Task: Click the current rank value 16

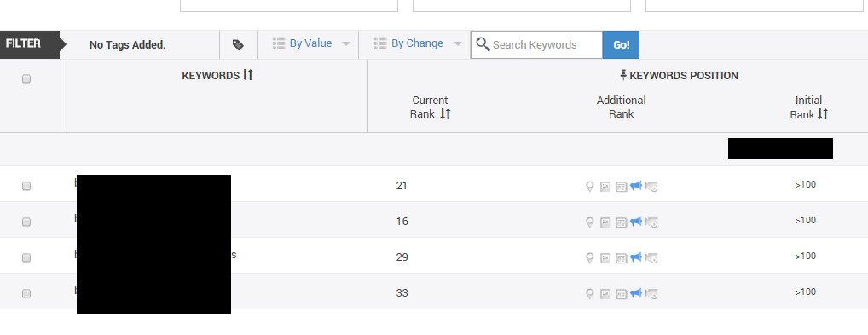Action: (x=402, y=221)
